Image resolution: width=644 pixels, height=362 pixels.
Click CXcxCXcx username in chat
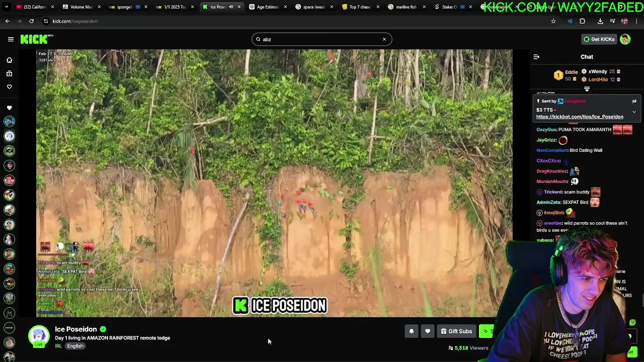548,161
